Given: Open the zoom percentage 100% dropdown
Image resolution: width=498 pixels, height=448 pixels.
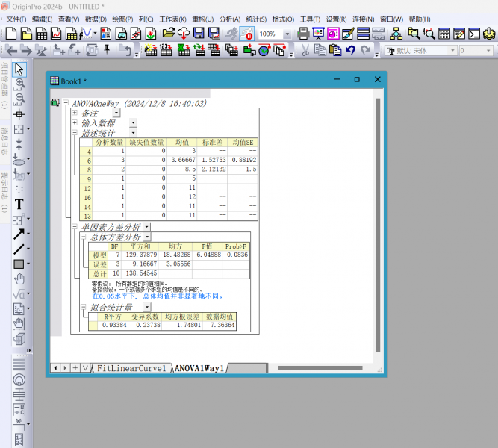Looking at the screenshot, I should (x=287, y=34).
